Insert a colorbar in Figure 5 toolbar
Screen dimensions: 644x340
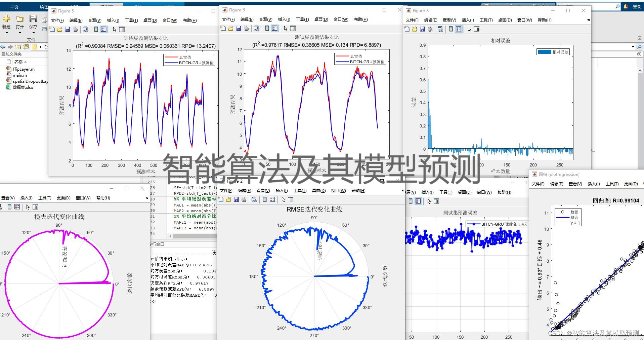pyautogui.click(x=96, y=29)
